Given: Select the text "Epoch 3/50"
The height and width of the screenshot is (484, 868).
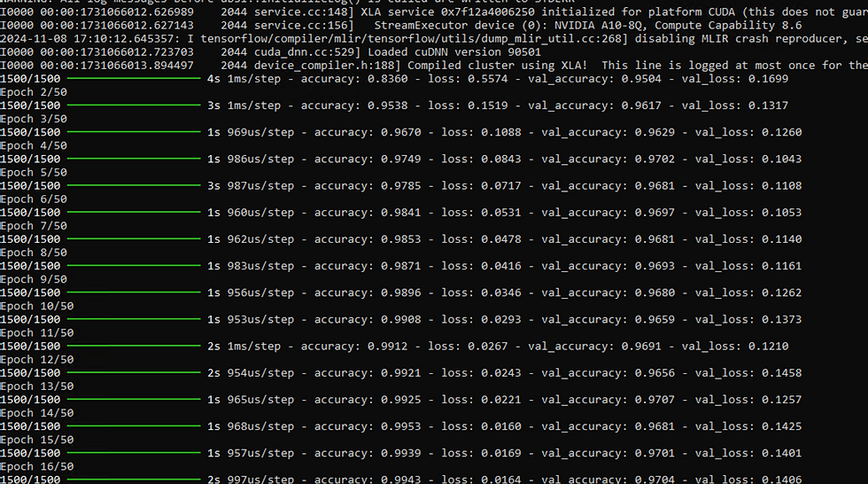Looking at the screenshot, I should [x=34, y=119].
